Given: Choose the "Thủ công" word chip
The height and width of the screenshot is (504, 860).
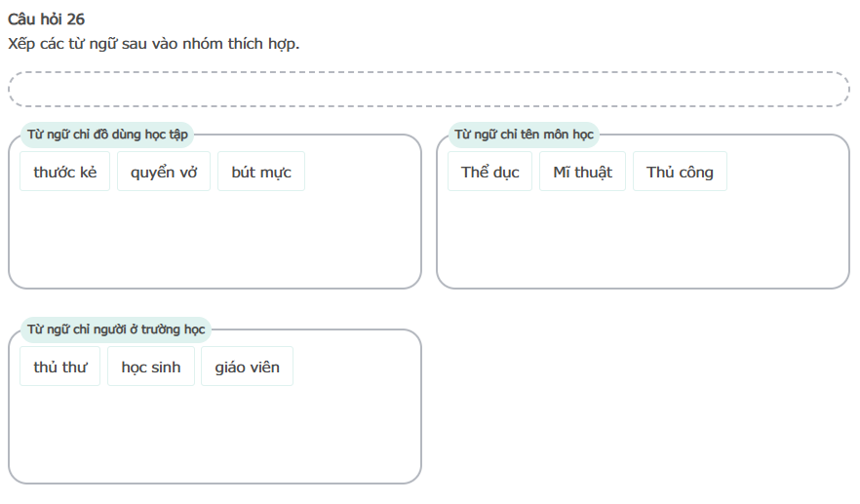Looking at the screenshot, I should 680,172.
